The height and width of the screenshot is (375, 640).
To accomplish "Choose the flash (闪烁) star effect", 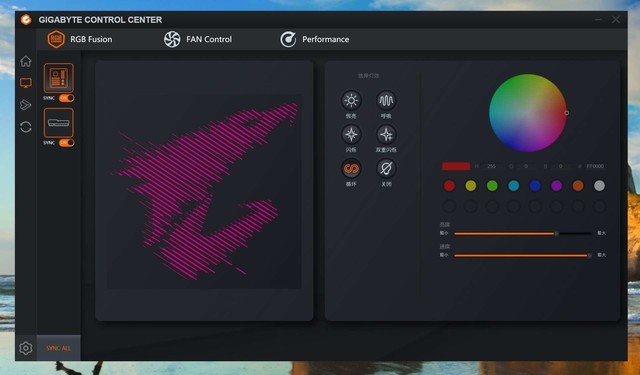I will click(351, 134).
